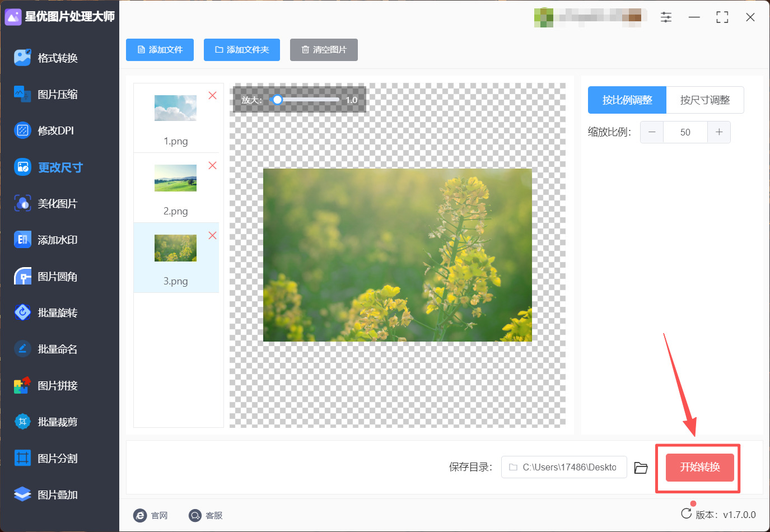Switch to the 按比例调整 tab
This screenshot has height=532, width=770.
[627, 100]
